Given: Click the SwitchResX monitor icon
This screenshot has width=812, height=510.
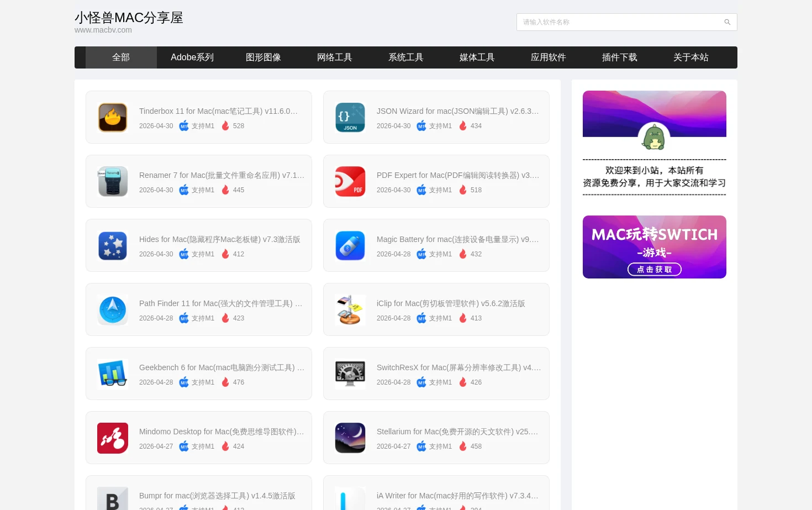Looking at the screenshot, I should click(x=350, y=374).
